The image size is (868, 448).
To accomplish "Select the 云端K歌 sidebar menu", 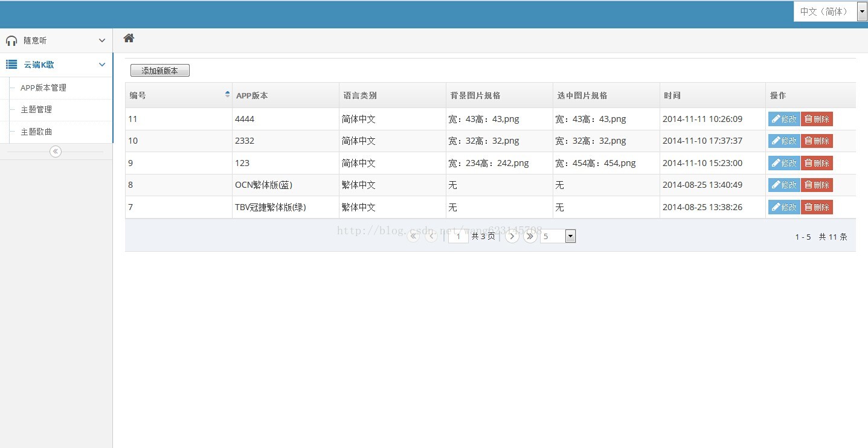I will pyautogui.click(x=56, y=65).
